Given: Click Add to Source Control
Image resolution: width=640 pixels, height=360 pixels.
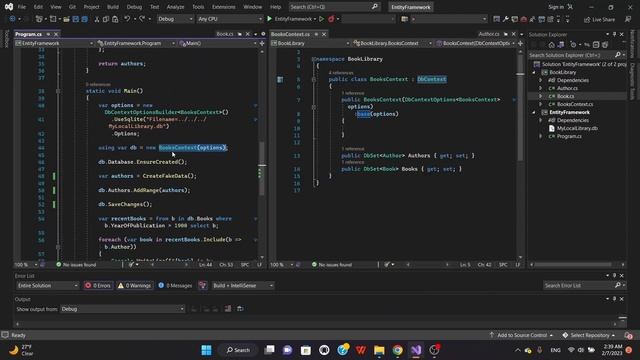Looking at the screenshot, I should (521, 335).
